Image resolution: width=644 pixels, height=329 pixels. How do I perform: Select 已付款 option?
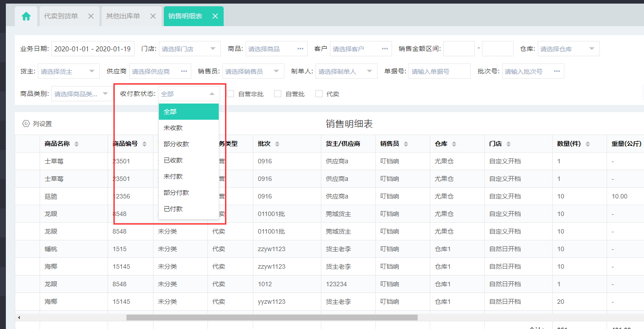tap(189, 209)
